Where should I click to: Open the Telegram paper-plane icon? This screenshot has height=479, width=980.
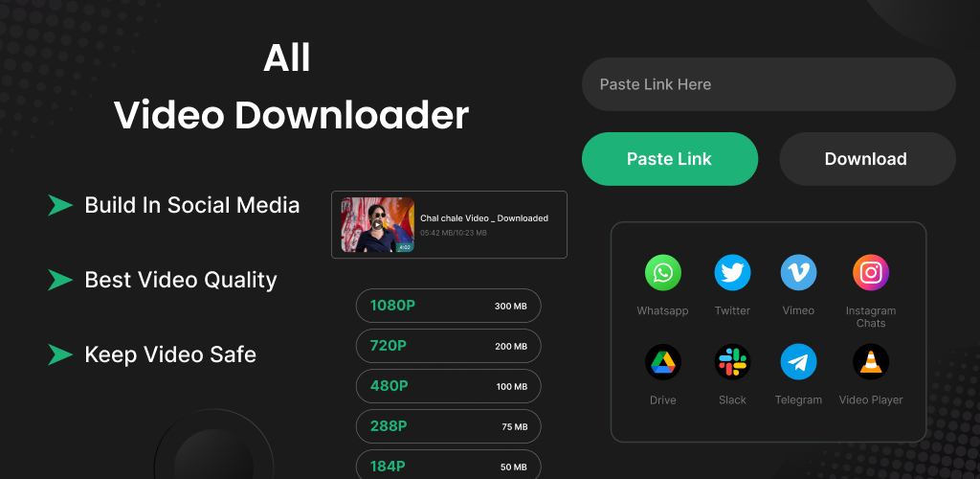coord(798,362)
